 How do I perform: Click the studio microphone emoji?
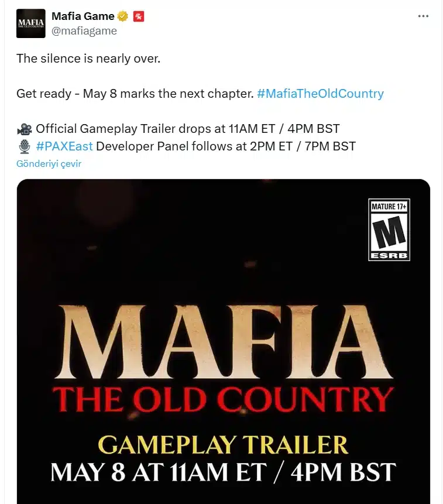(x=25, y=146)
